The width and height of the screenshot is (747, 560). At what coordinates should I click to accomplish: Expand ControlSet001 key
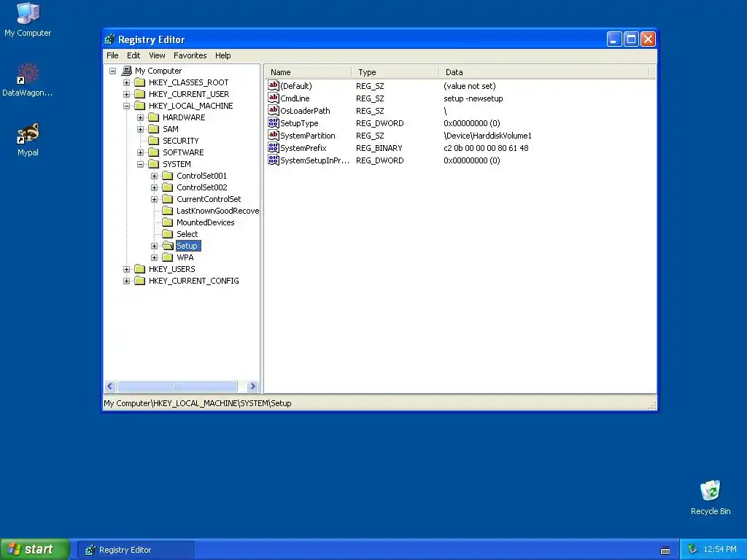[155, 176]
